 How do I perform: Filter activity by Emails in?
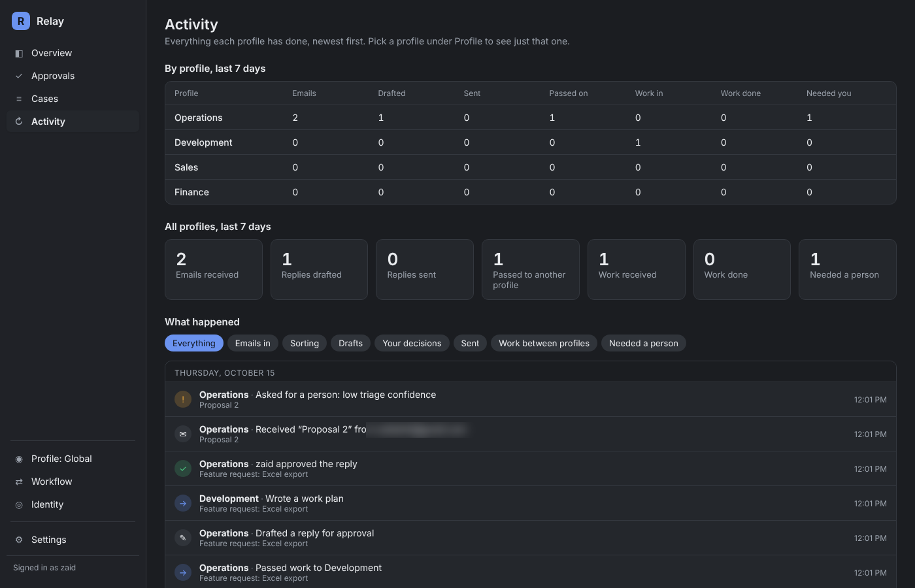(x=253, y=343)
